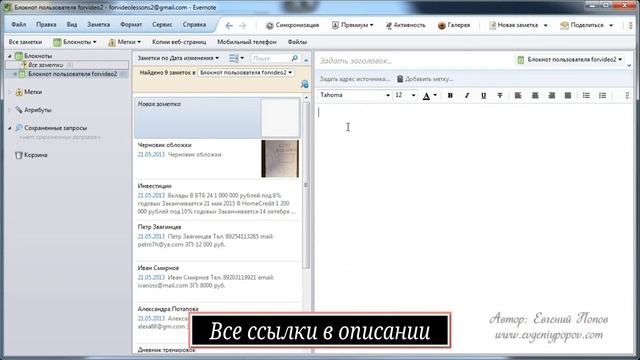The height and width of the screenshot is (360, 640).
Task: Click Добавить метку tag field
Action: tap(425, 79)
